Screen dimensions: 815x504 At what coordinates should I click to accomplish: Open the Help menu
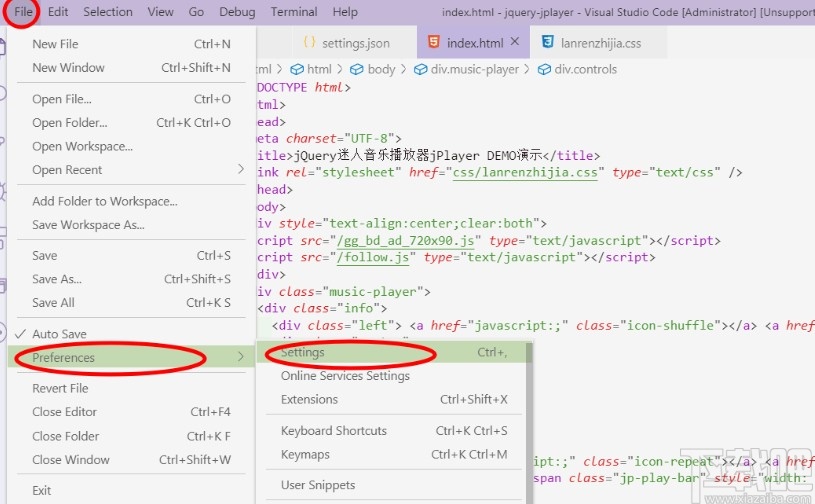[345, 11]
